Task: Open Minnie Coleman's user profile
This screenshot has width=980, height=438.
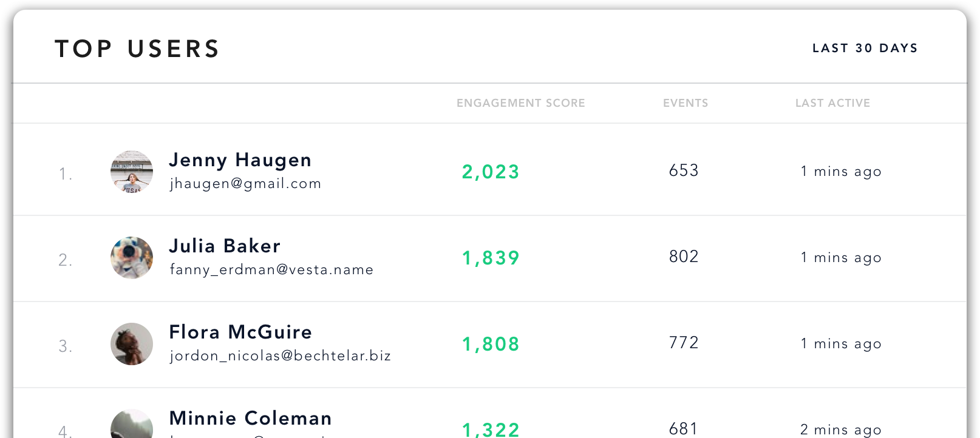Action: [x=250, y=419]
